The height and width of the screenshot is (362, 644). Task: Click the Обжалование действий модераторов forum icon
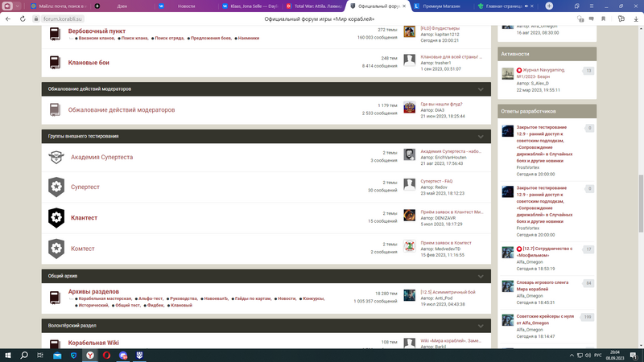pos(55,109)
